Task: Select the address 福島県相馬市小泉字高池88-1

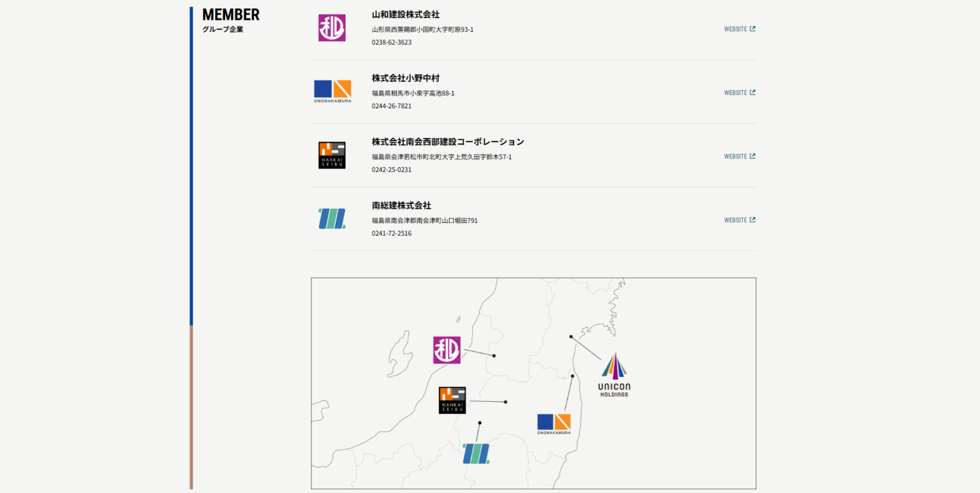Action: (x=413, y=93)
